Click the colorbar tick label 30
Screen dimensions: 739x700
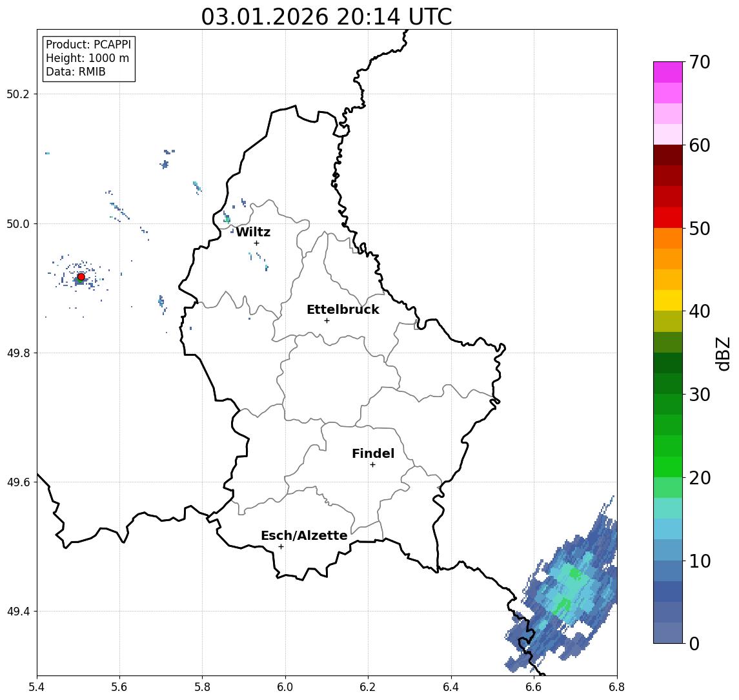(700, 395)
